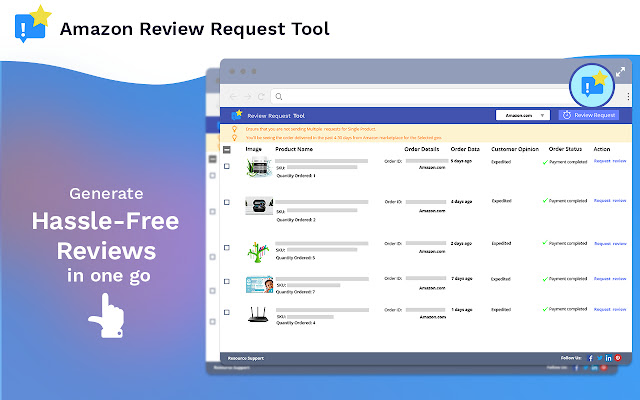Click the Product Name column header
Image resolution: width=640 pixels, height=400 pixels.
click(x=294, y=149)
